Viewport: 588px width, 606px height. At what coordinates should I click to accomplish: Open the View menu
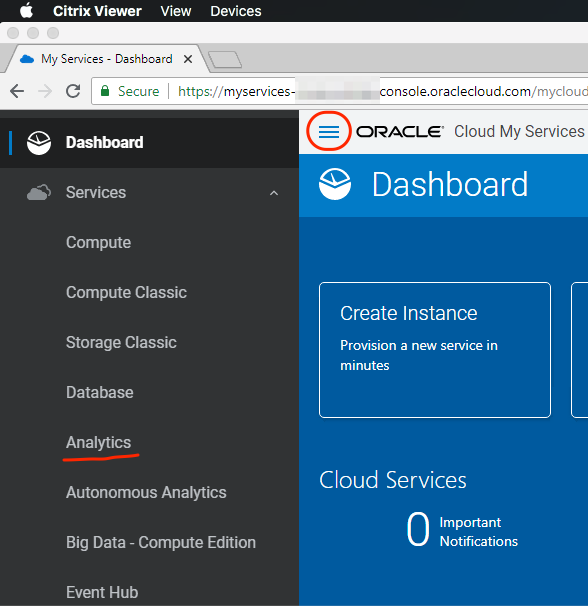(x=176, y=11)
